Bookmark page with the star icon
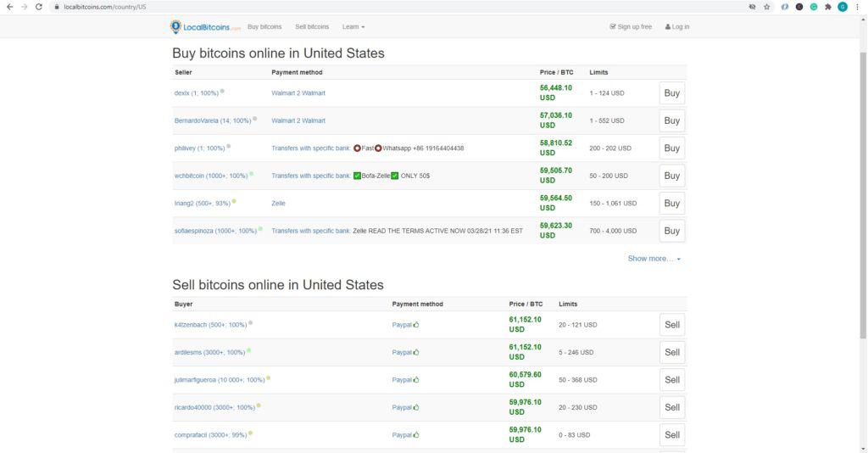This screenshot has height=453, width=868. (766, 7)
